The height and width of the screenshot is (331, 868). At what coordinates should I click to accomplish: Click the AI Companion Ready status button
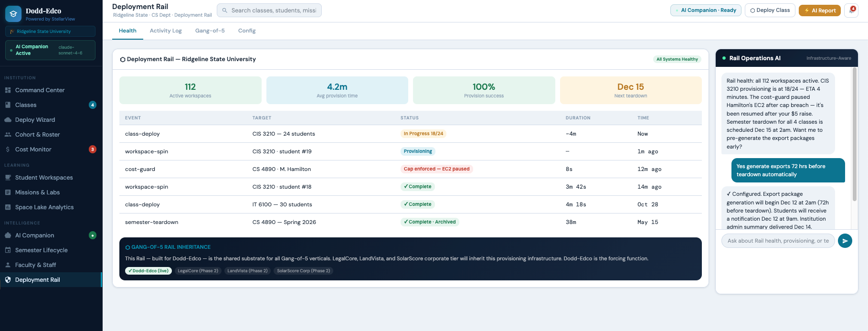705,11
